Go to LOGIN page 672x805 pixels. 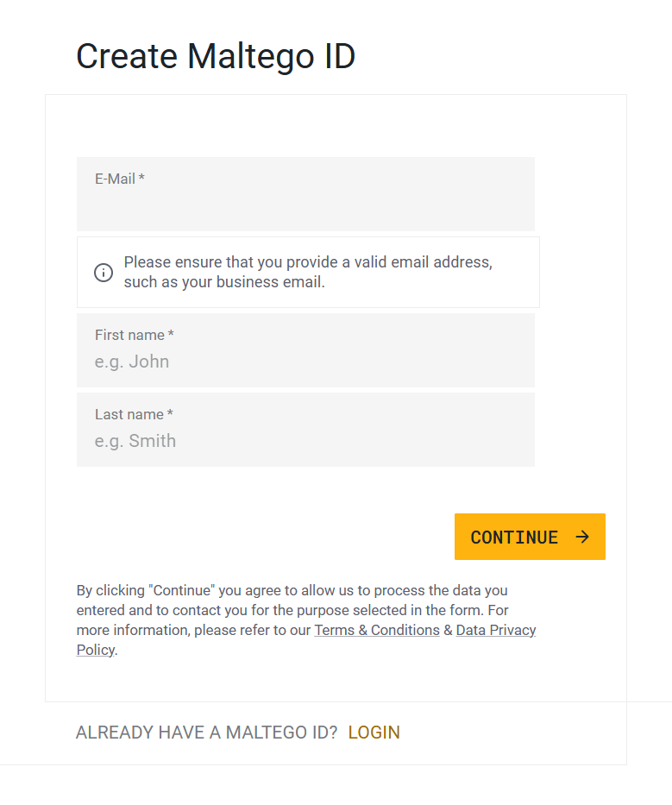(374, 733)
